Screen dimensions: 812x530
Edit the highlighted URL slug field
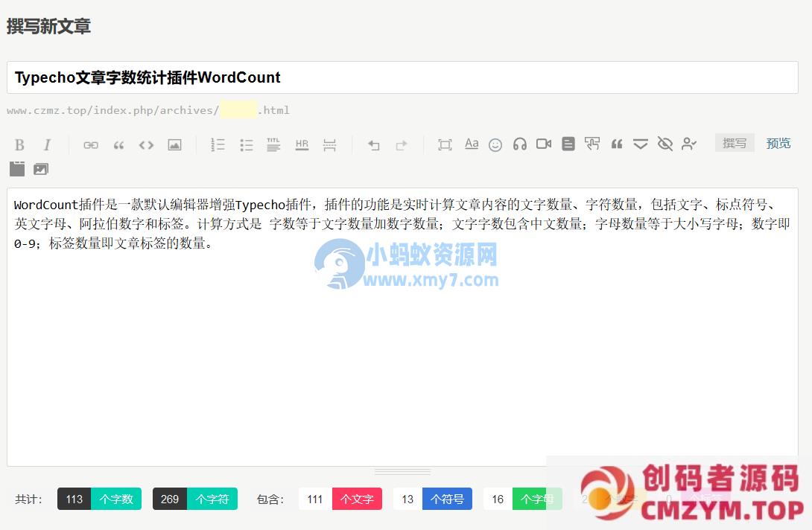pyautogui.click(x=238, y=110)
